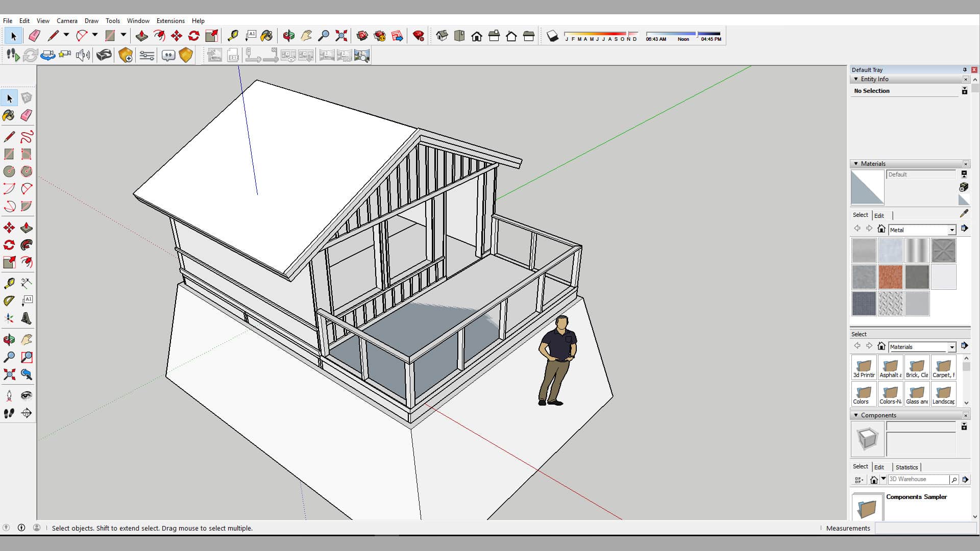Select the Tape Measure tool

coord(9,283)
